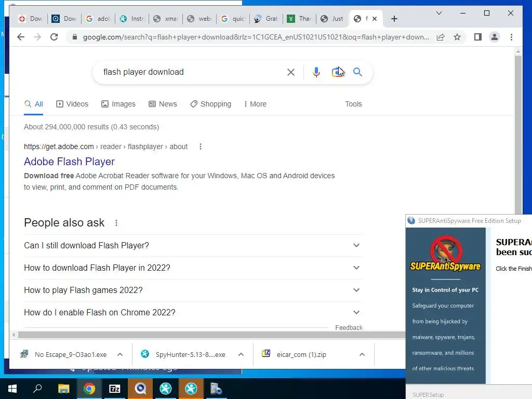This screenshot has height=399, width=532.
Task: Open the installer icon at taskbar end
Action: pos(216,389)
